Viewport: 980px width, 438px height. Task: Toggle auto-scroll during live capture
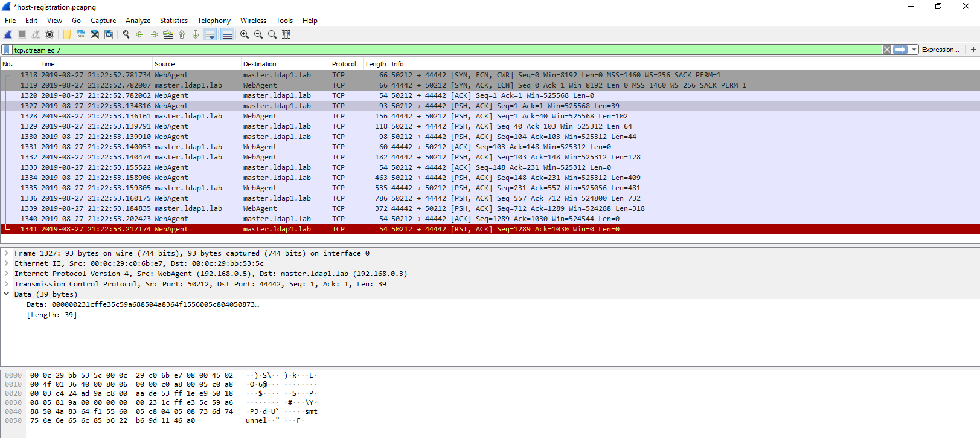point(210,34)
